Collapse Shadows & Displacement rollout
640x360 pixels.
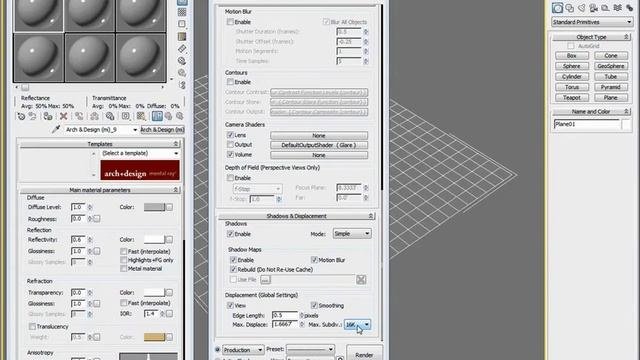296,216
